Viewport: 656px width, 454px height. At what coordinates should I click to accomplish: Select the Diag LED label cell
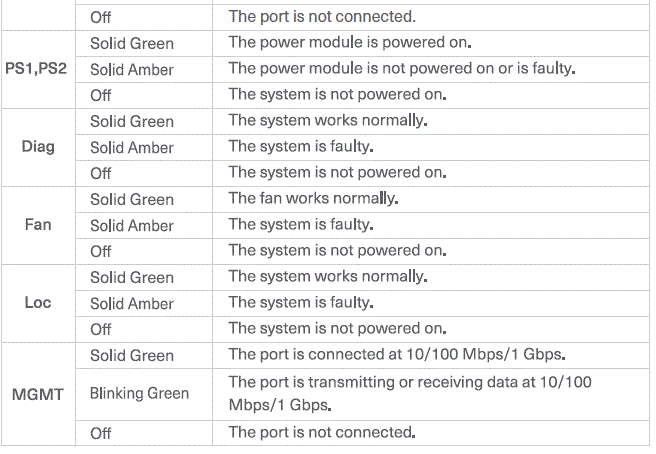[x=38, y=147]
